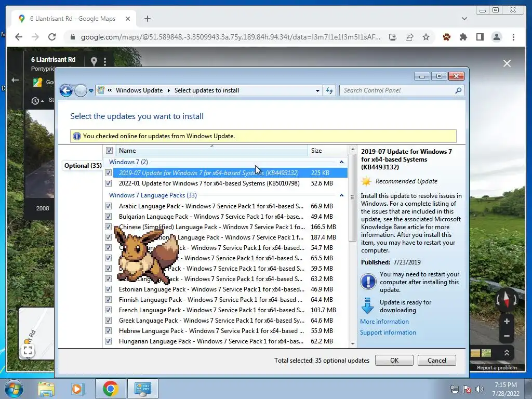Uncheck the KB4493132 update checkbox

click(108, 172)
